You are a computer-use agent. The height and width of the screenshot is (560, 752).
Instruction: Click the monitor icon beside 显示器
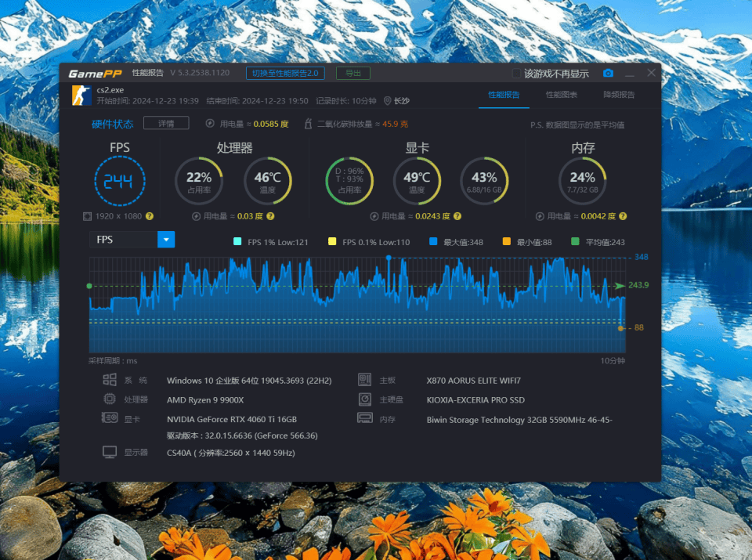(x=110, y=452)
